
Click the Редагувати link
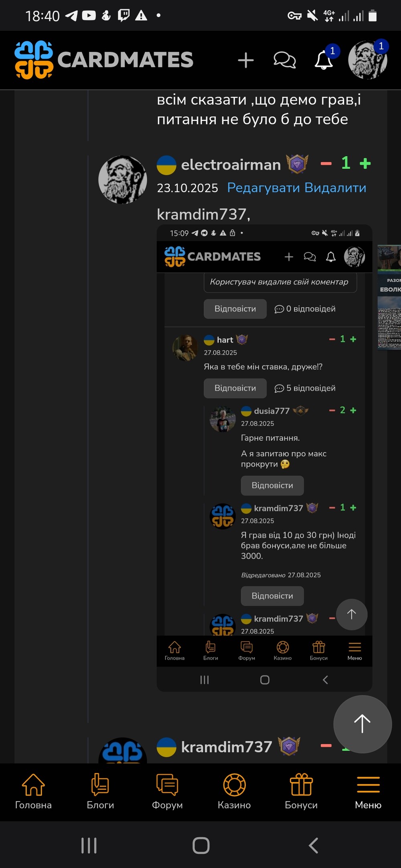(x=263, y=188)
